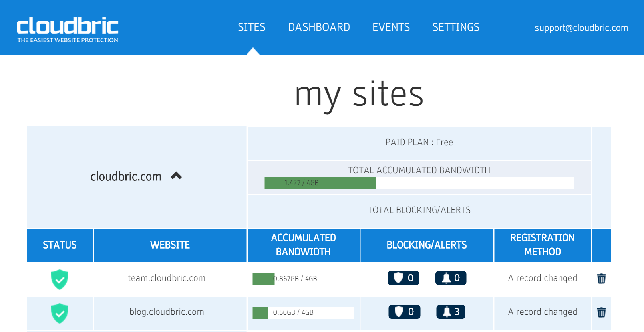View blocked count badge for team.cloudbric.com
The width and height of the screenshot is (644, 332).
click(x=403, y=278)
